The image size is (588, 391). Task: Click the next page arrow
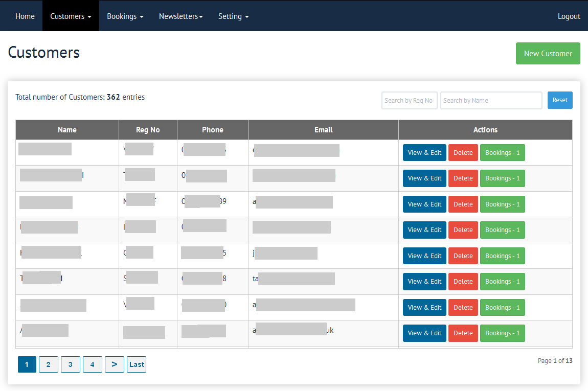pos(114,364)
